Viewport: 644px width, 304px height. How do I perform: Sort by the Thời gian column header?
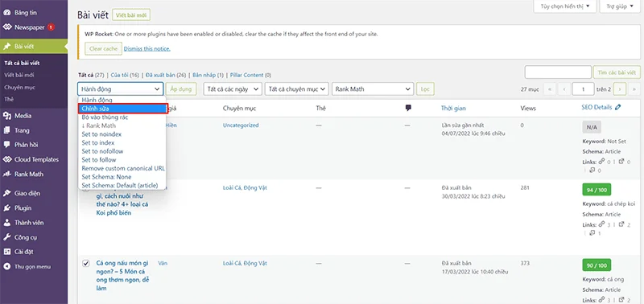point(453,109)
